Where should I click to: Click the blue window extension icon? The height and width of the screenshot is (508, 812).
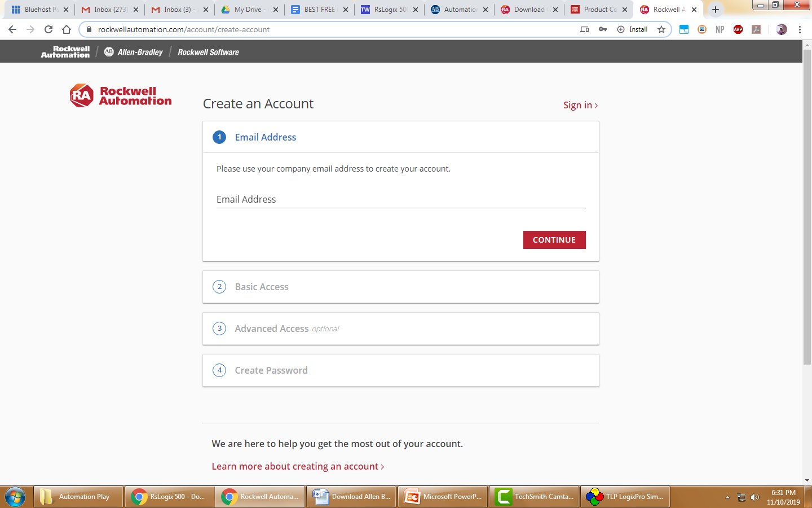coord(684,29)
